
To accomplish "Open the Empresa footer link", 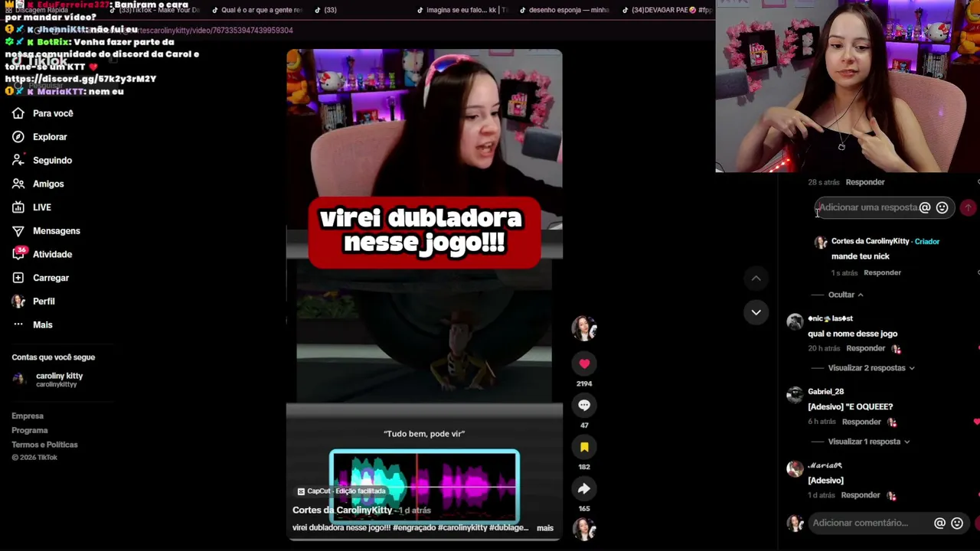I will 28,416.
